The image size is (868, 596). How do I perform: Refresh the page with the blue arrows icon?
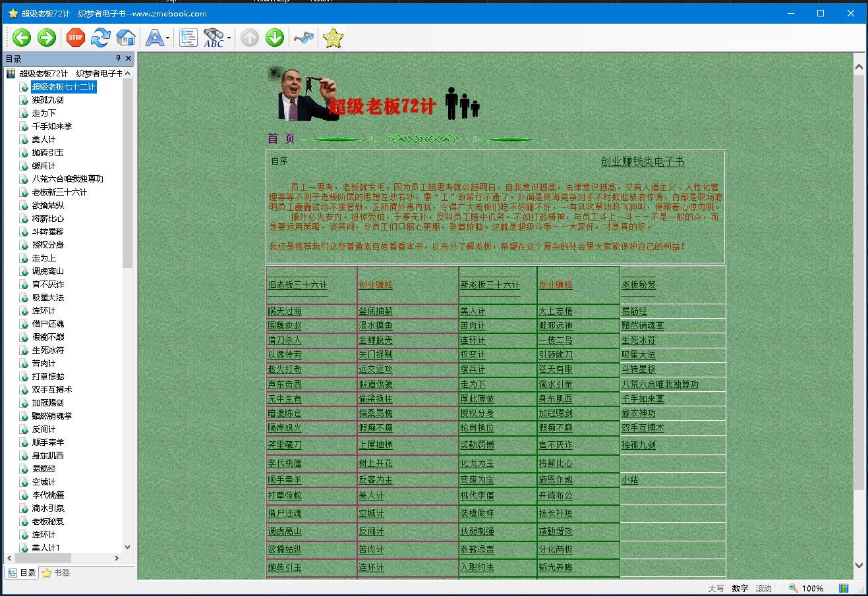pyautogui.click(x=100, y=38)
